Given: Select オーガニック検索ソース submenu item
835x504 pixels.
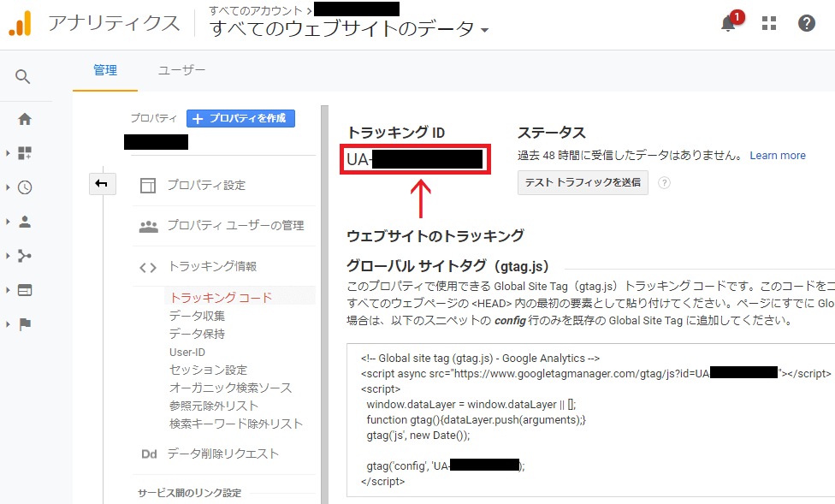Looking at the screenshot, I should pyautogui.click(x=231, y=388).
